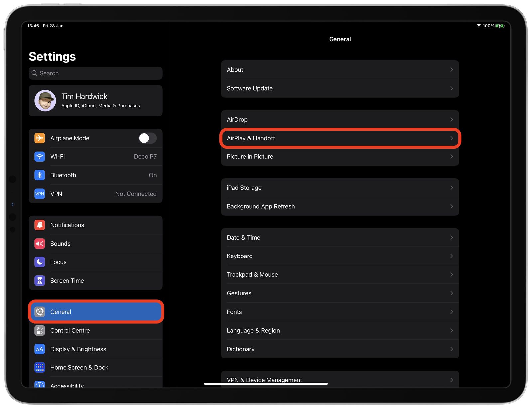The width and height of the screenshot is (532, 409).
Task: Open Accessibility from the sidebar
Action: click(66, 385)
